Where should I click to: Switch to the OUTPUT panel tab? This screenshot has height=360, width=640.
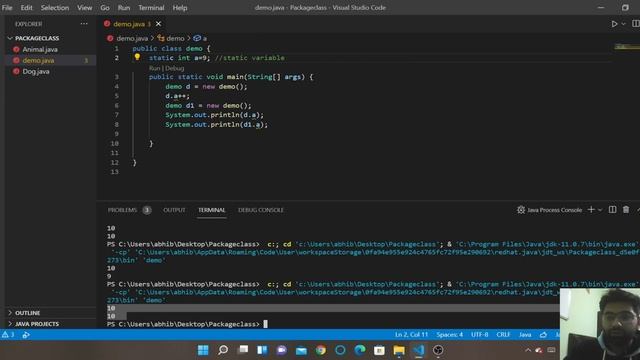click(174, 210)
